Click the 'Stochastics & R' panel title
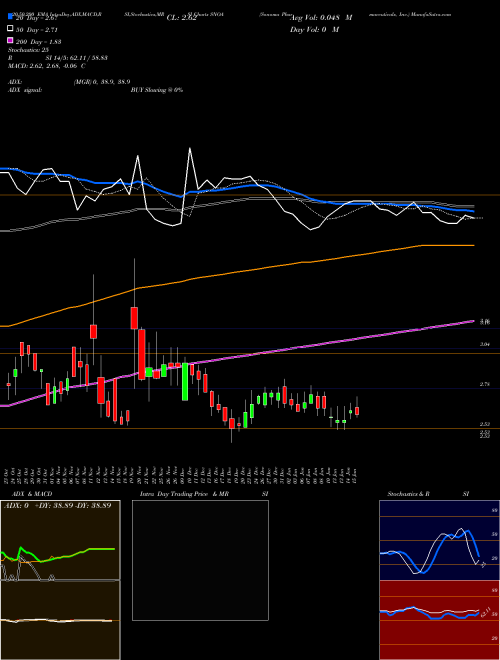Image resolution: width=500 pixels, height=660 pixels. 408,494
